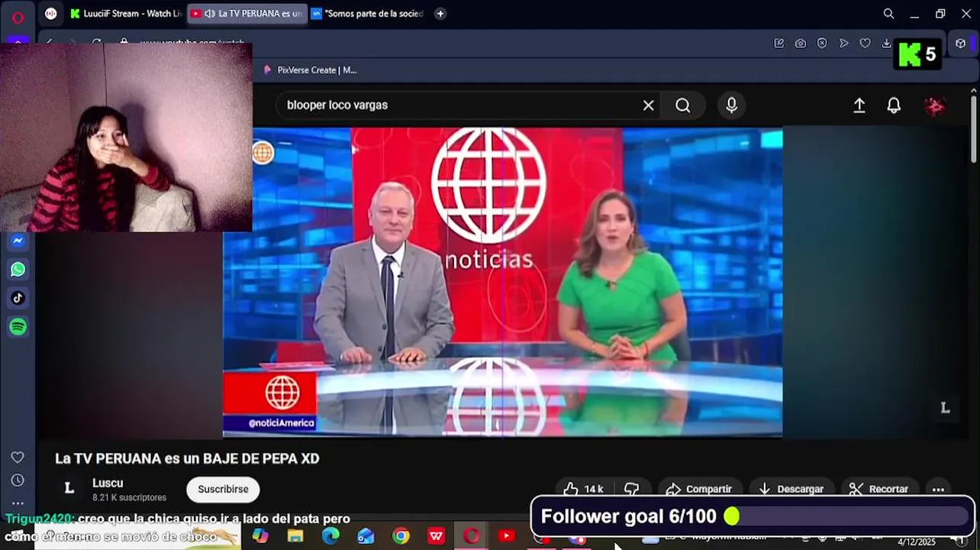Image resolution: width=980 pixels, height=550 pixels.
Task: Open the extensions cube icon
Action: point(961,44)
